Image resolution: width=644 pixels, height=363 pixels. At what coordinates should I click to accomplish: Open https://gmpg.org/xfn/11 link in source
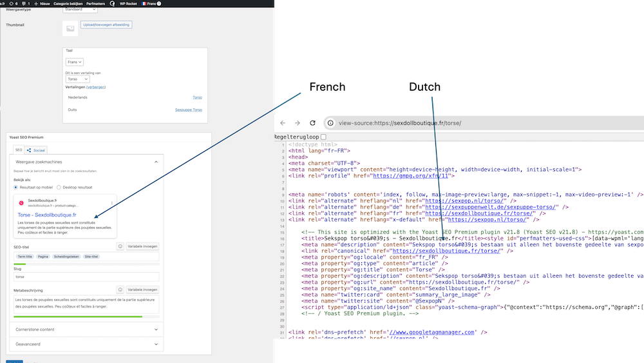pyautogui.click(x=410, y=176)
